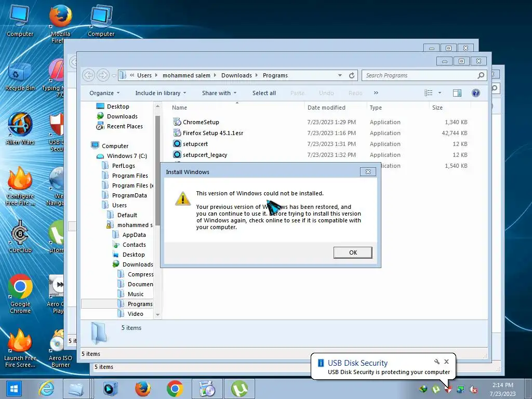
Task: Open Recycle Bin desktop icon
Action: 20,77
